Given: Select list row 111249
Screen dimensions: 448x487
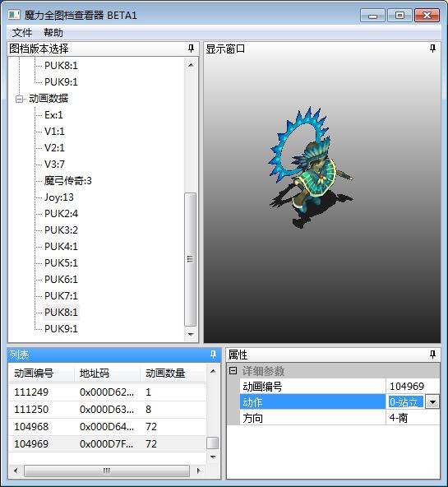Looking at the screenshot, I should click(107, 392).
